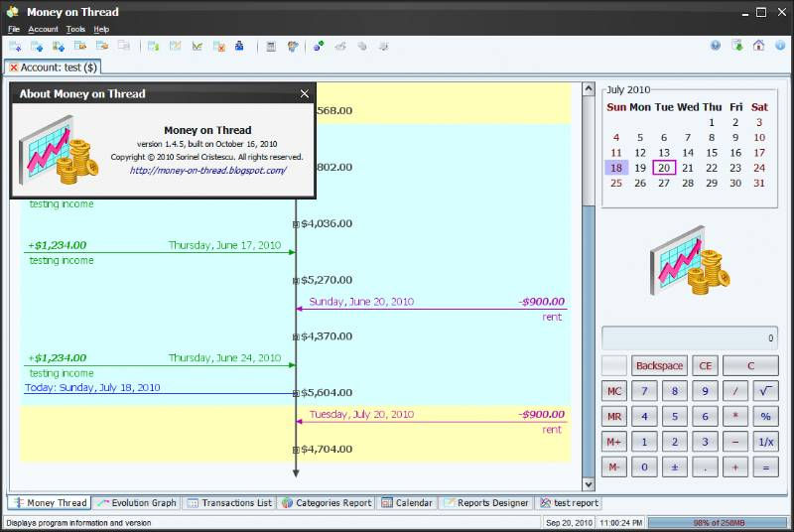Image resolution: width=794 pixels, height=532 pixels.
Task: Click the document with green dollar sign icon
Action: pos(153,46)
